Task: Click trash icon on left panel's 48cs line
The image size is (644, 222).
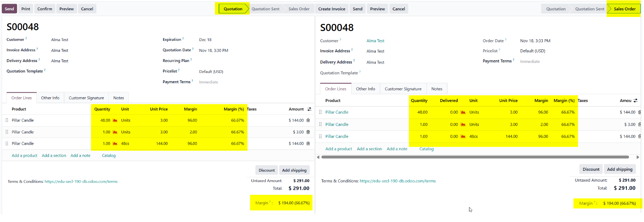Action: 308,144
